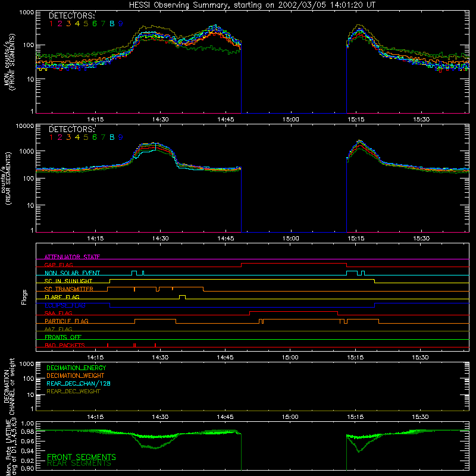Click the vertical Flags axis title

pos(24,297)
